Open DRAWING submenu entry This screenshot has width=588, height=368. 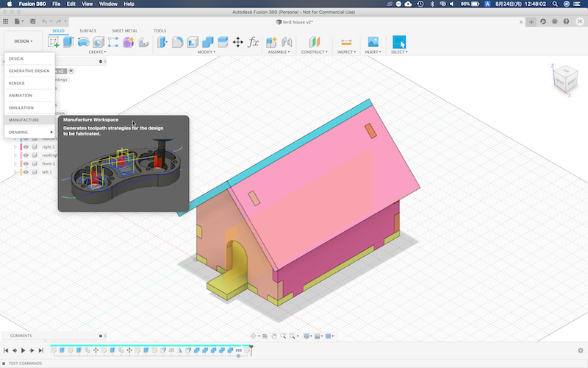(29, 132)
